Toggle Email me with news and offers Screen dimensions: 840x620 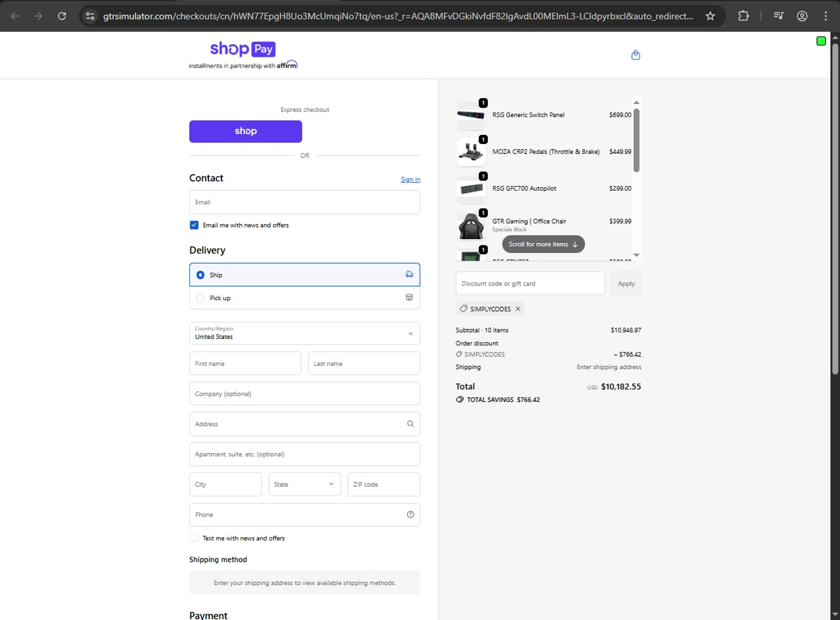coord(194,225)
